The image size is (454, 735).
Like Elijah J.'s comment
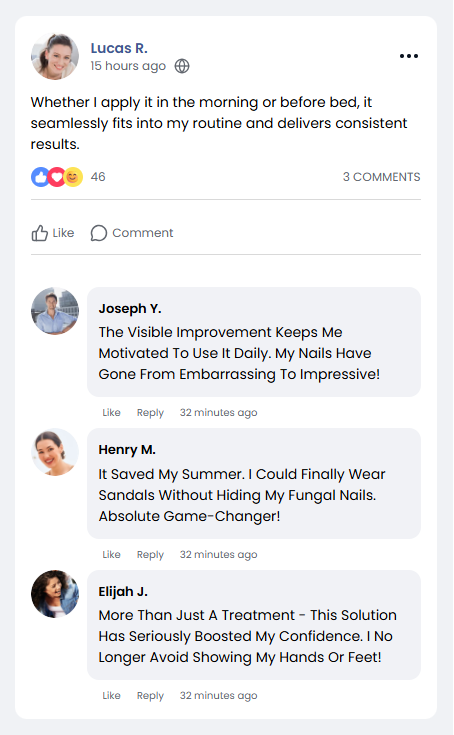[x=112, y=696]
